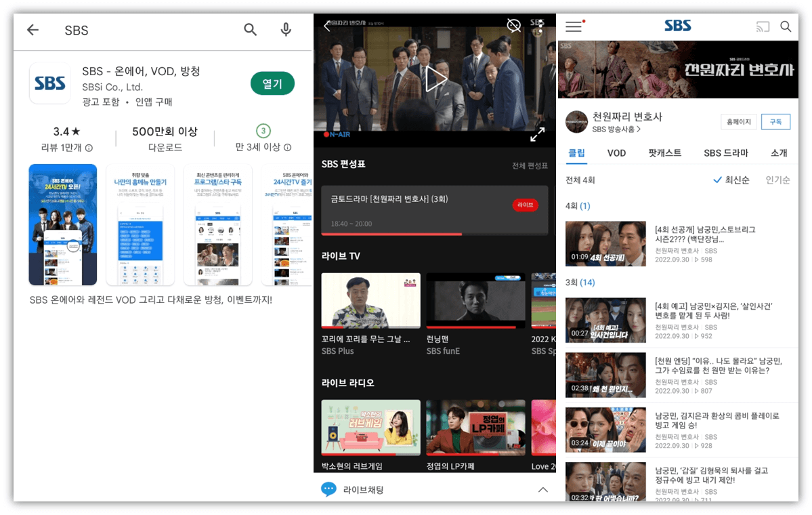
Task: Collapse the 라이브채팅 section with the chevron
Action: [543, 489]
